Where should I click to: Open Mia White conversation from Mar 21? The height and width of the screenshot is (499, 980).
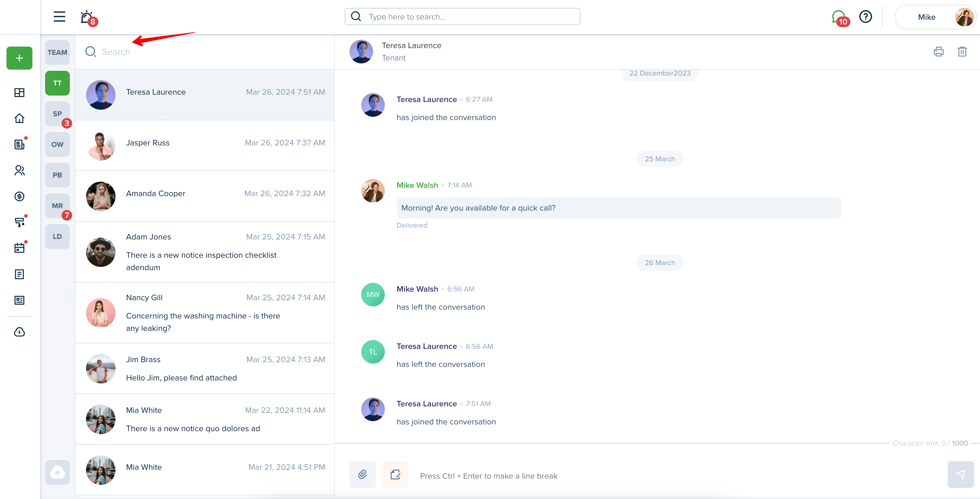coord(205,470)
